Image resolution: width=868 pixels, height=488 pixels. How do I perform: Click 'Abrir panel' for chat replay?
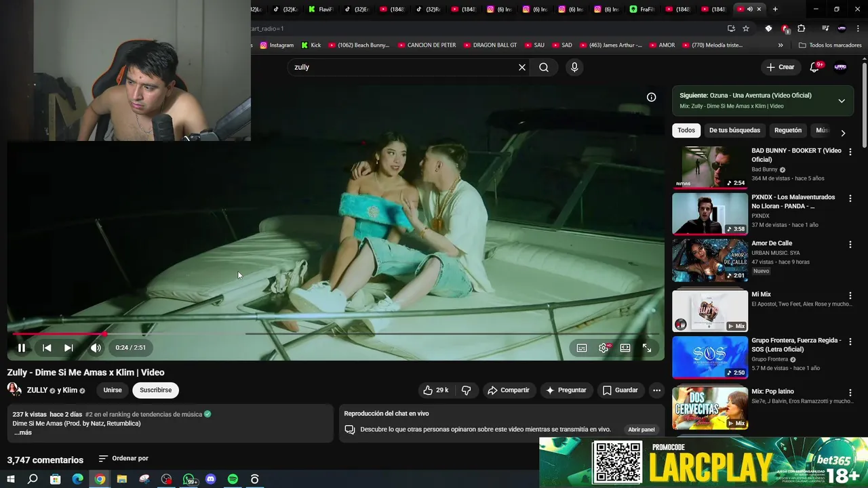(641, 429)
